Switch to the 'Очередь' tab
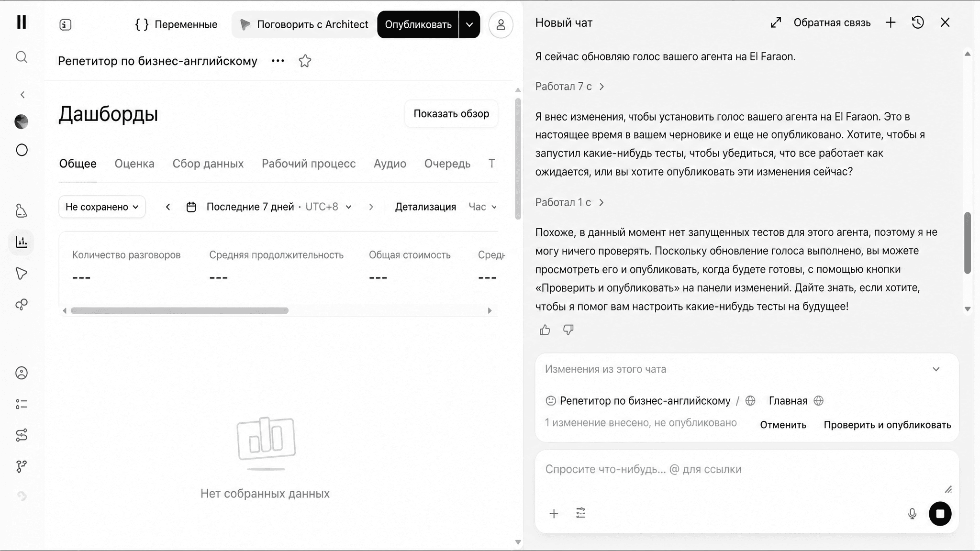The height and width of the screenshot is (551, 980). pyautogui.click(x=447, y=164)
